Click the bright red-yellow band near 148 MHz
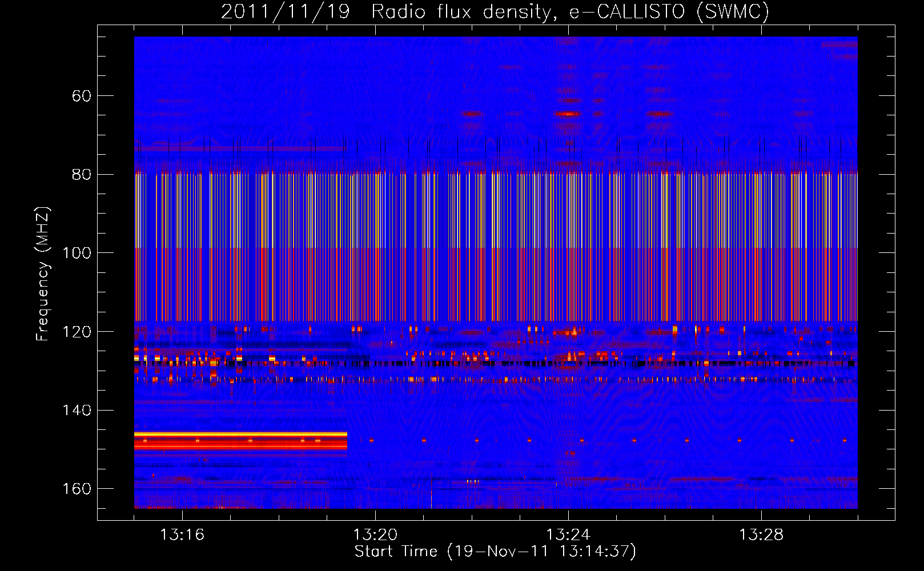This screenshot has width=924, height=571. tap(240, 441)
